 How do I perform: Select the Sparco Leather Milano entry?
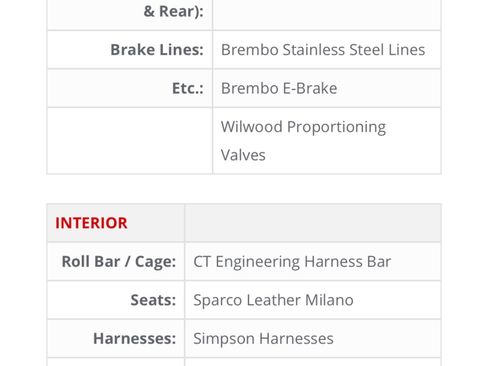tap(273, 300)
